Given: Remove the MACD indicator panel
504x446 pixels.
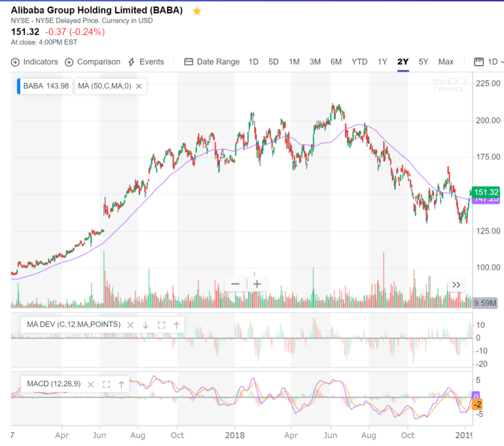Looking at the screenshot, I should (91, 385).
